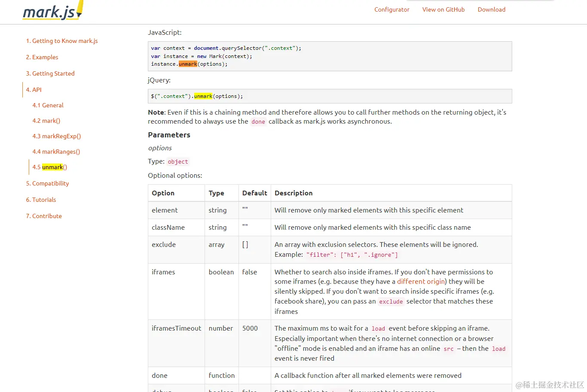
Task: Click the yellow highlighted unmark in jQuery code
Action: tap(203, 96)
